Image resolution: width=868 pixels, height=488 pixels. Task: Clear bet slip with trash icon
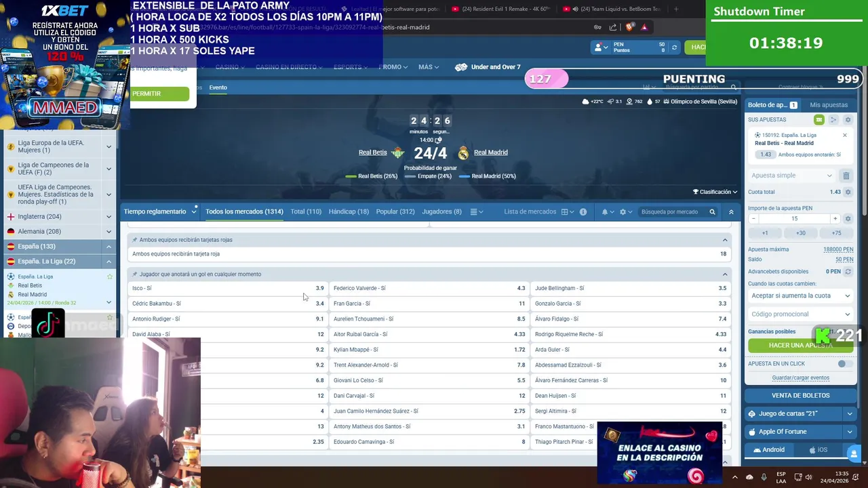(846, 176)
